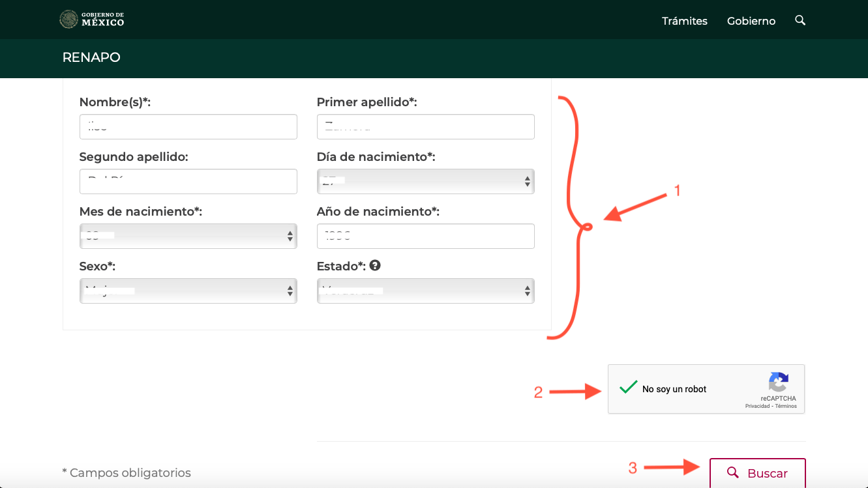Select the Segundo apellido text field
The height and width of the screenshot is (488, 868).
click(x=188, y=182)
